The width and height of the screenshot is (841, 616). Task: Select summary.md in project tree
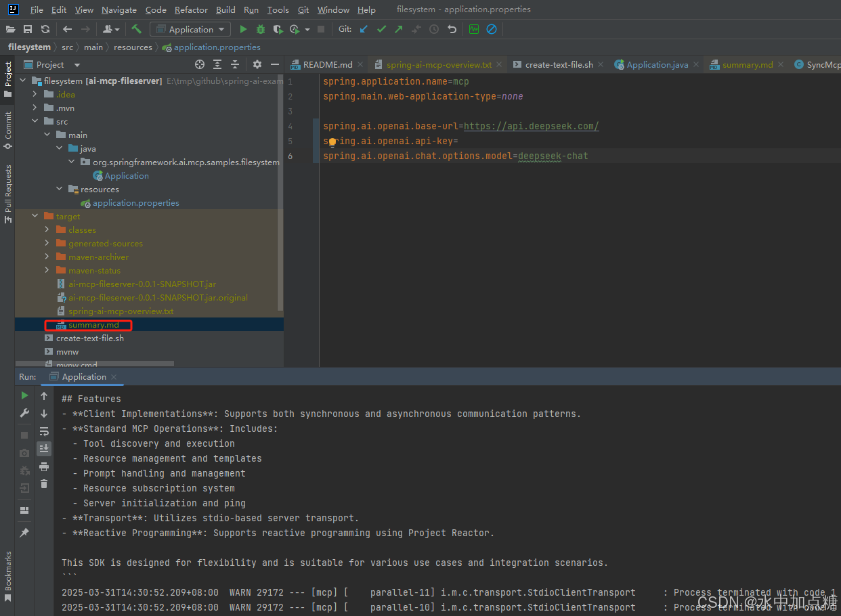pyautogui.click(x=93, y=325)
